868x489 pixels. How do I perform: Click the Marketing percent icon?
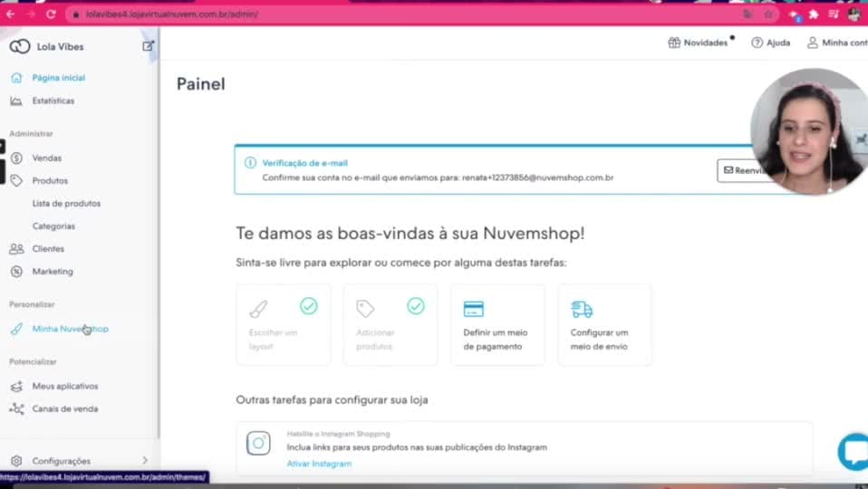(x=16, y=272)
